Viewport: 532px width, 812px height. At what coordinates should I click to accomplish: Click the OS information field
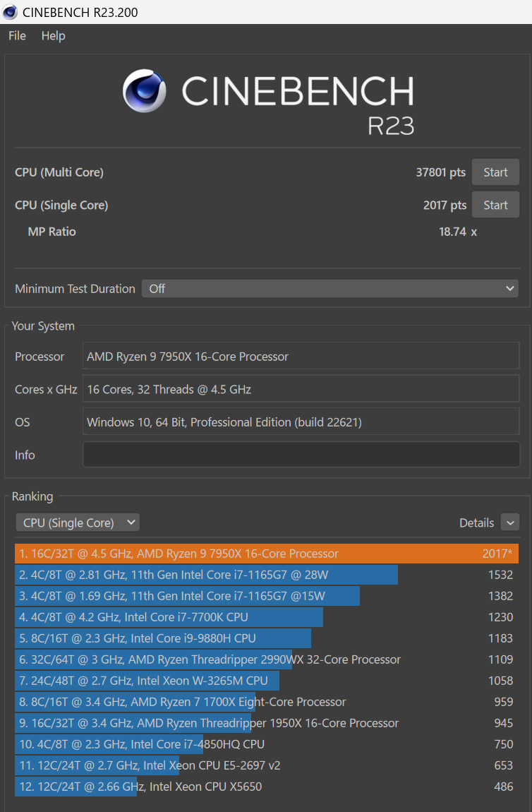(x=301, y=422)
